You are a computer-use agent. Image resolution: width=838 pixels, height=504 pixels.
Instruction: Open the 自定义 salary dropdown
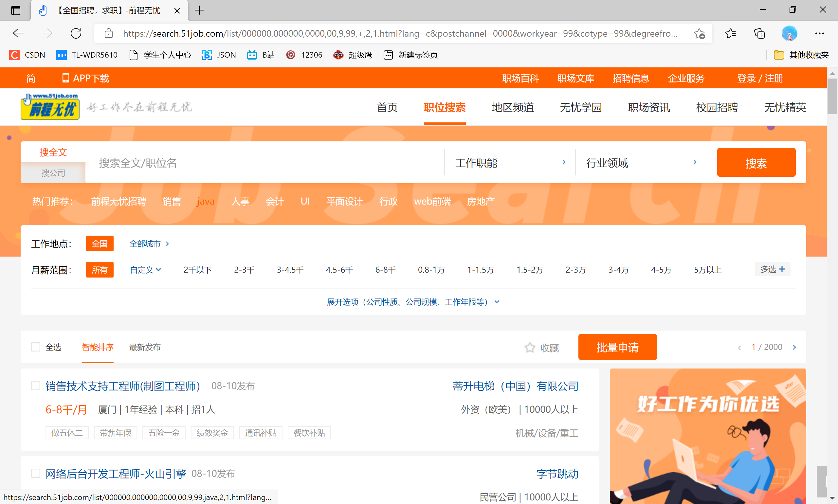(145, 270)
